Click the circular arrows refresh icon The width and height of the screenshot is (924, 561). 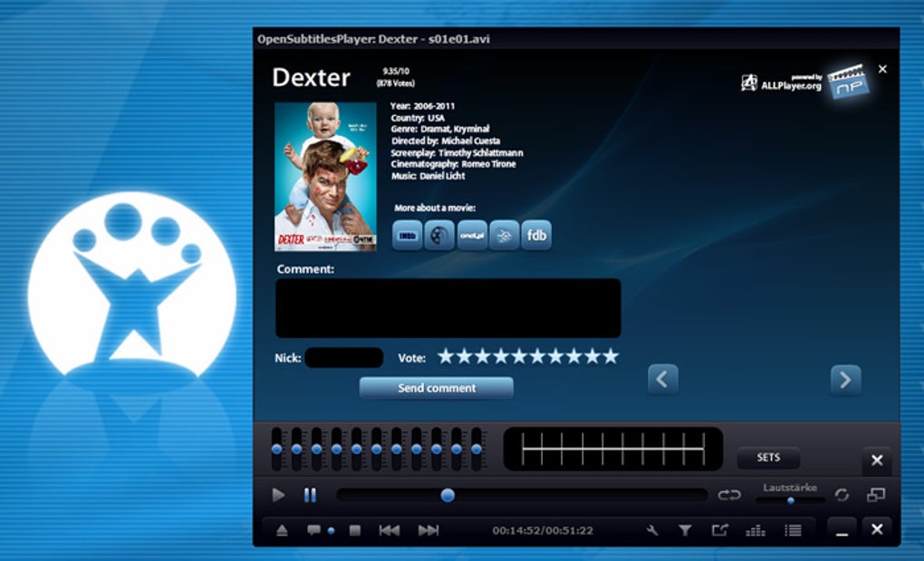pyautogui.click(x=842, y=495)
